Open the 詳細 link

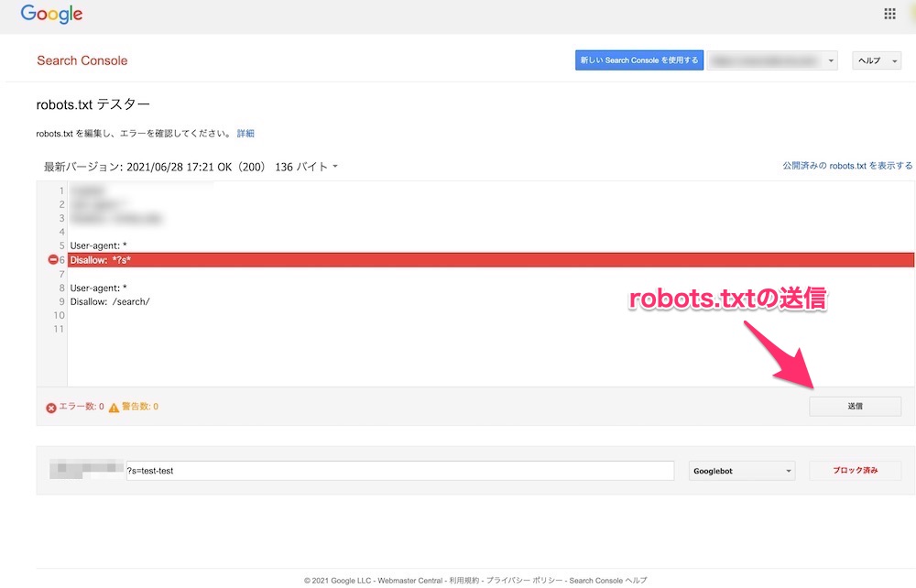[x=245, y=134]
